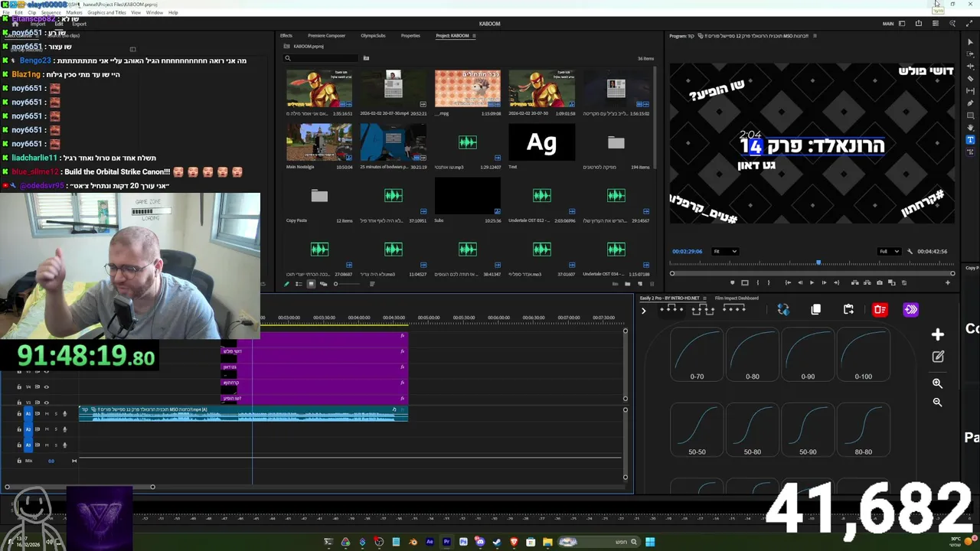This screenshot has height=551, width=980.
Task: Click Comparison View icon
Action: (892, 283)
